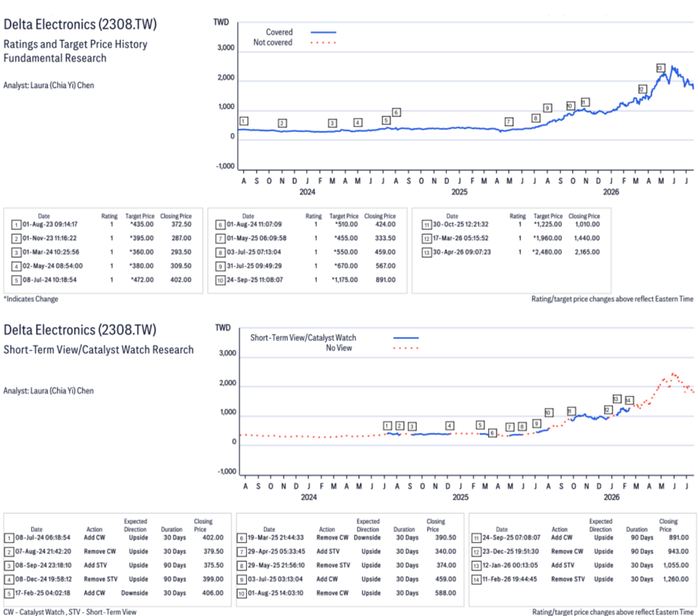Viewport: 698px width, 616px height.
Task: Click the closing price '1,055.00'
Action: pyautogui.click(x=676, y=566)
